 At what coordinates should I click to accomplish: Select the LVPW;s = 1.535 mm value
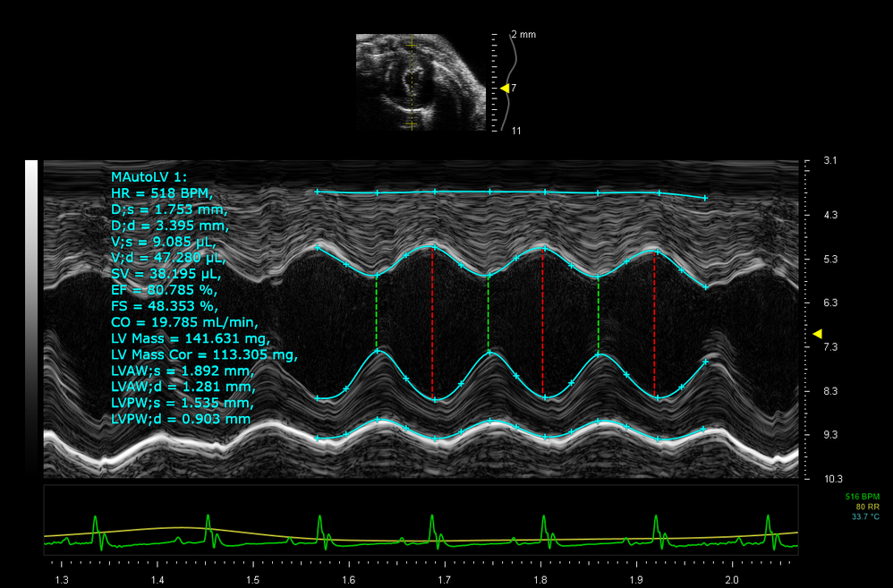point(183,404)
